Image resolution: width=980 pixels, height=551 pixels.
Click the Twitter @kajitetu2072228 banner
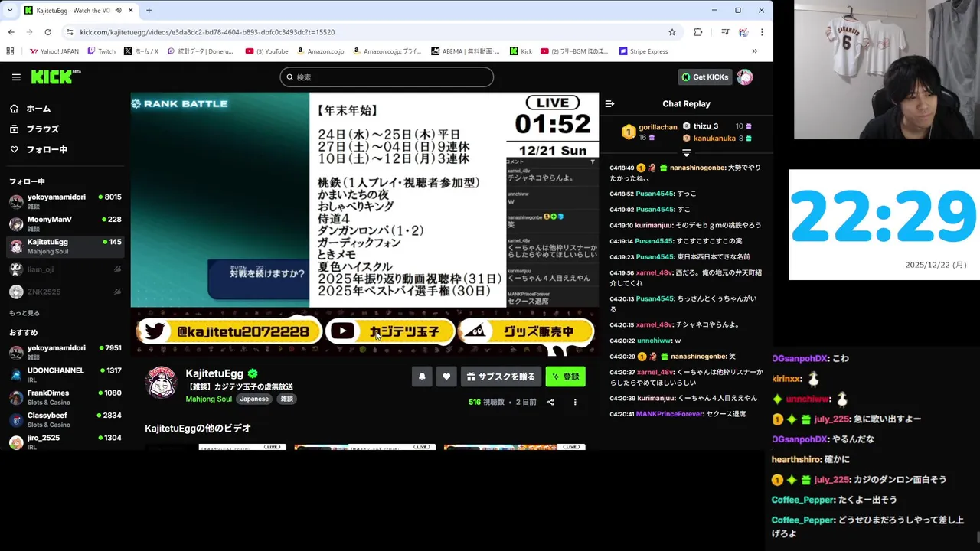228,331
